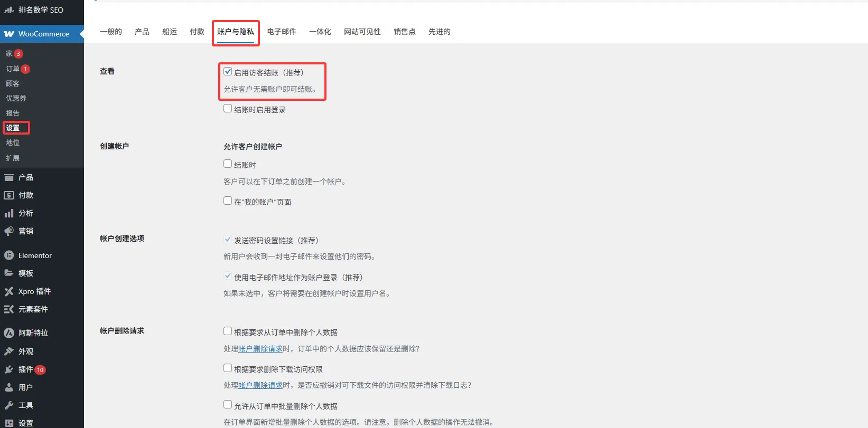Click the 排名数学 SEO icon
Image resolution: width=868 pixels, height=428 pixels.
(9, 9)
